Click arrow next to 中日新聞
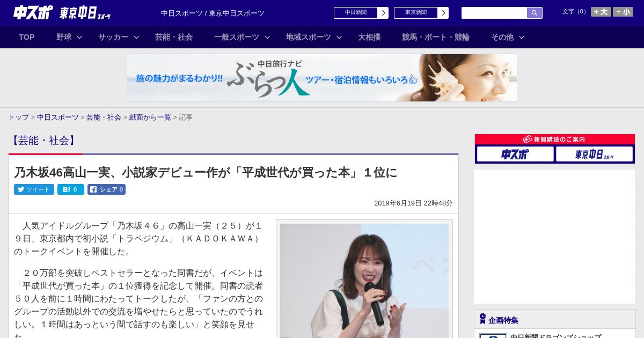Image resolution: width=644 pixels, height=338 pixels. (383, 13)
